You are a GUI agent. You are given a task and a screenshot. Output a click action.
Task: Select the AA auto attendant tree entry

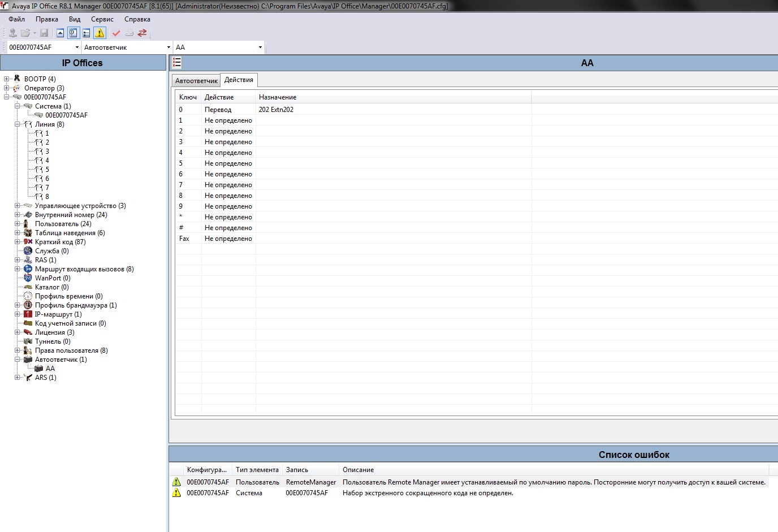[x=50, y=369]
